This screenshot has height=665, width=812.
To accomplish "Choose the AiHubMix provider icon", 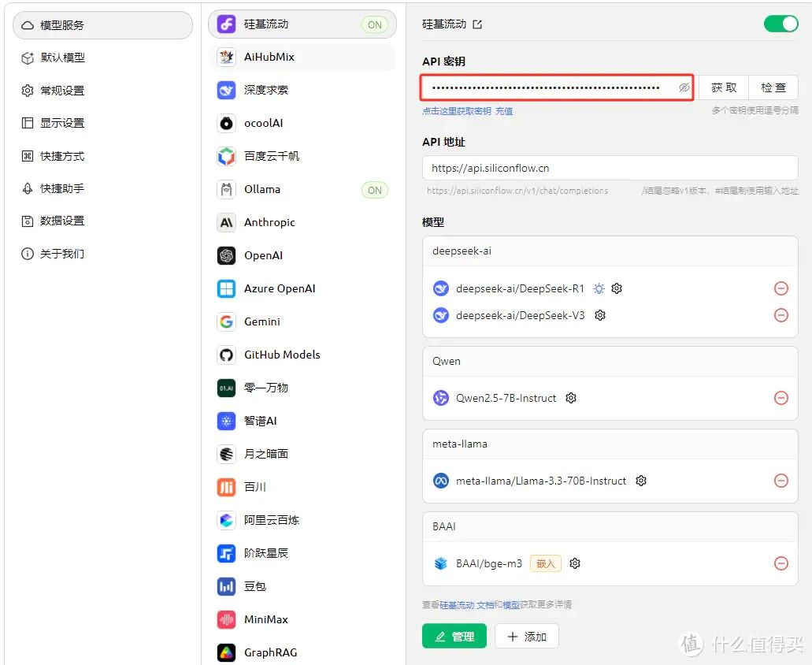I will (x=226, y=57).
